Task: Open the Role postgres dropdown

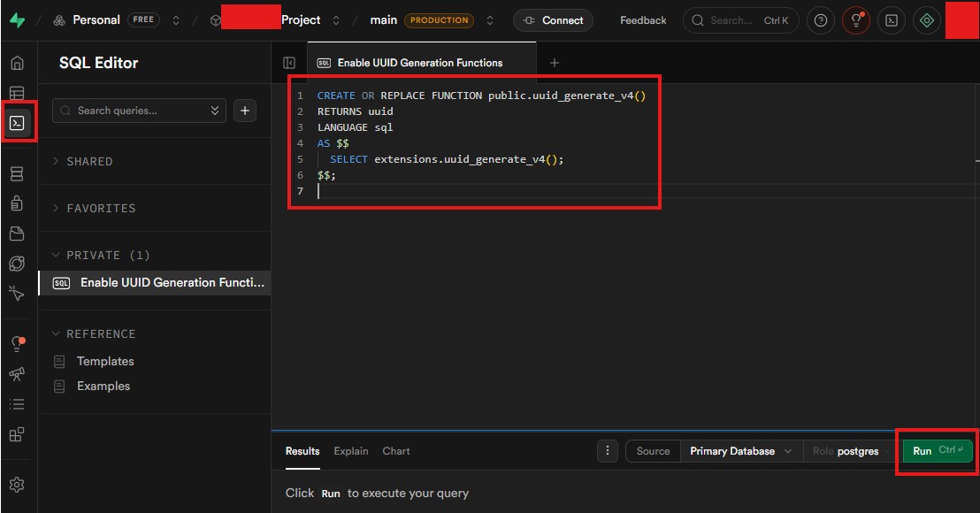Action: (x=851, y=450)
